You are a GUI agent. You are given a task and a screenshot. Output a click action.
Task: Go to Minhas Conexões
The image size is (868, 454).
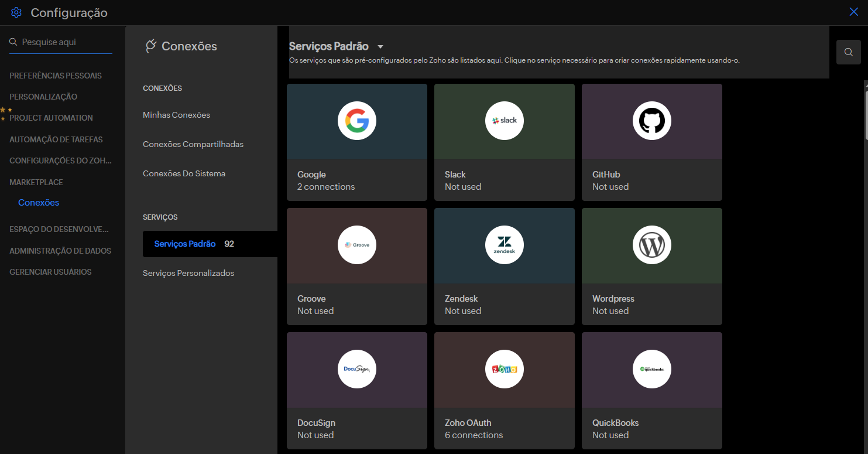pos(176,115)
